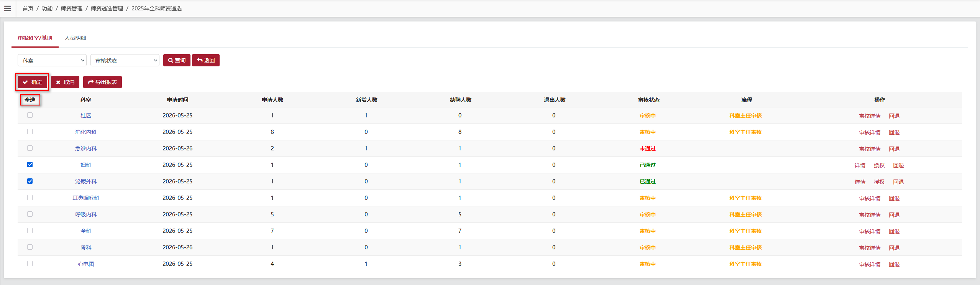Open the 科室 dropdown filter
Image resolution: width=980 pixels, height=285 pixels.
52,60
